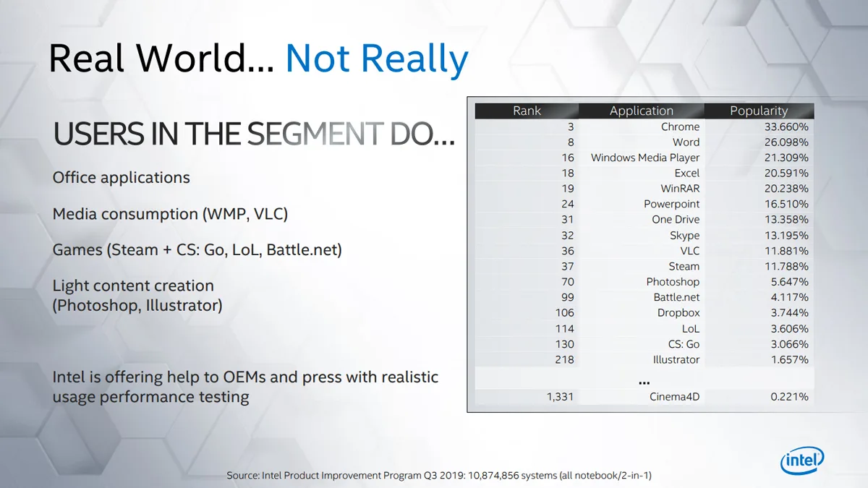
Task: Click the Windows Media Player entry
Action: pos(645,158)
